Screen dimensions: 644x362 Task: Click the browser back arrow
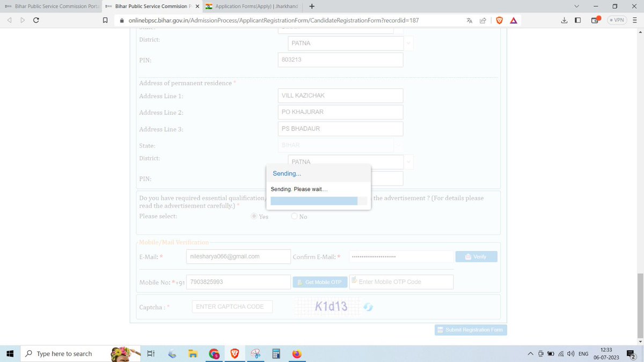point(10,20)
